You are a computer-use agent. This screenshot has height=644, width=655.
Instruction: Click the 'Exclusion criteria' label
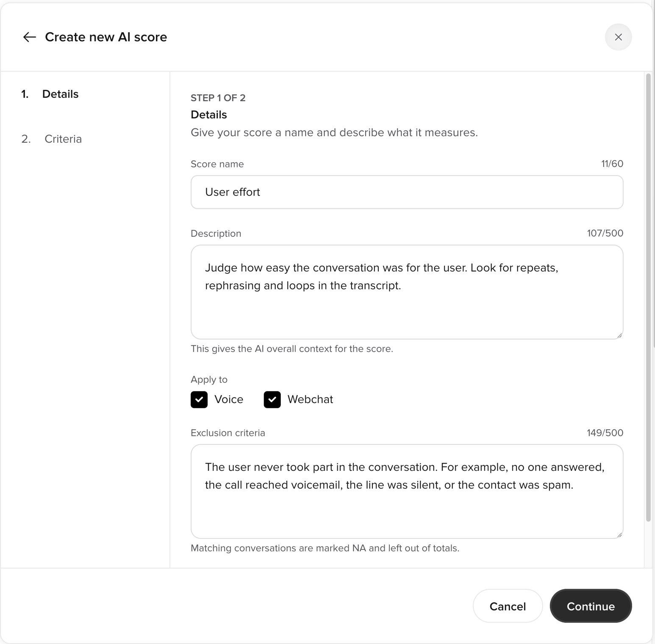(228, 433)
